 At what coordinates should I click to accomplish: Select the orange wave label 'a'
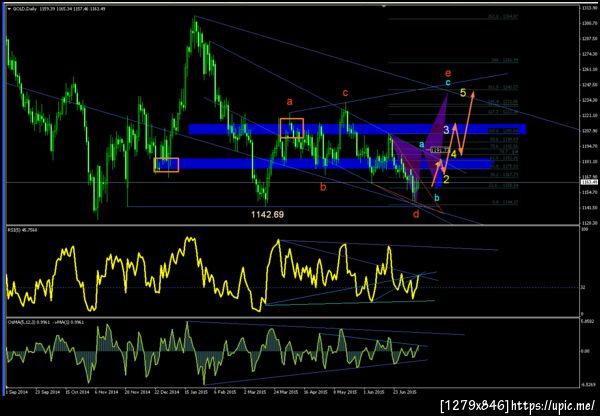point(289,101)
